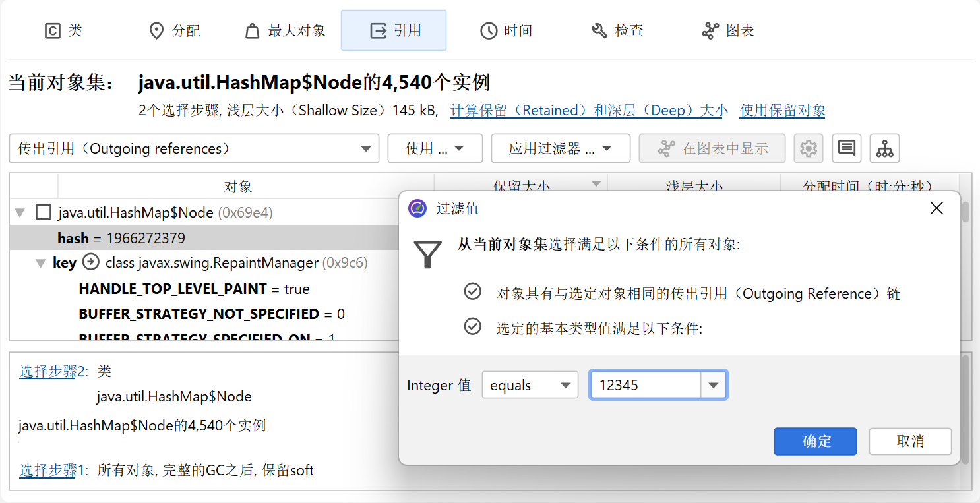Select the hash = 1966272379 row
Viewport: 980px width, 503px height.
click(x=204, y=237)
